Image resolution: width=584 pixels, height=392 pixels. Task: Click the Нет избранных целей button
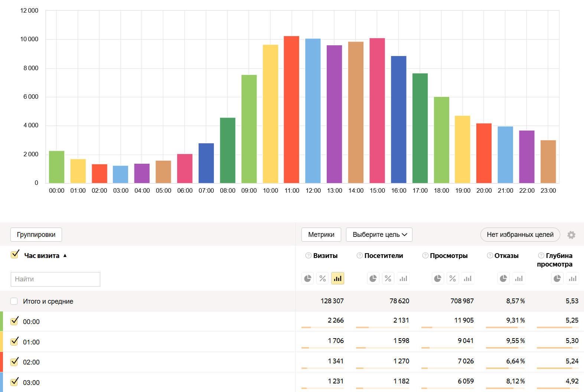(x=520, y=235)
